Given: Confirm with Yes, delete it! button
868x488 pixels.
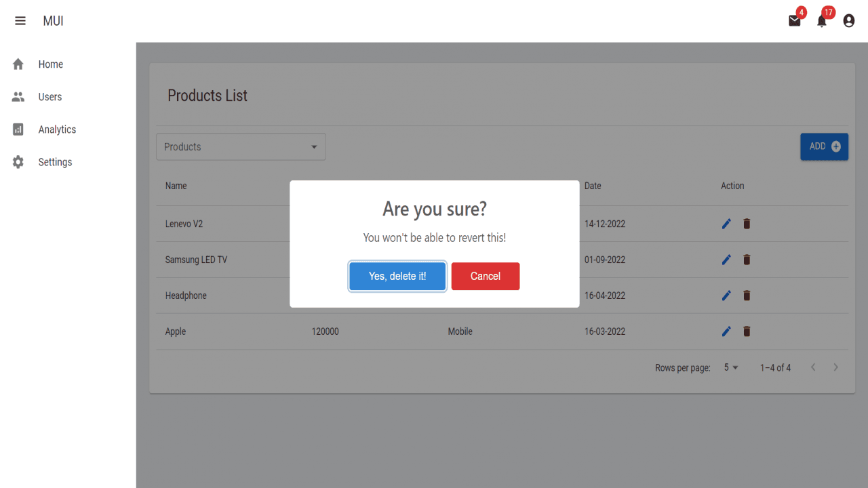Looking at the screenshot, I should tap(397, 277).
